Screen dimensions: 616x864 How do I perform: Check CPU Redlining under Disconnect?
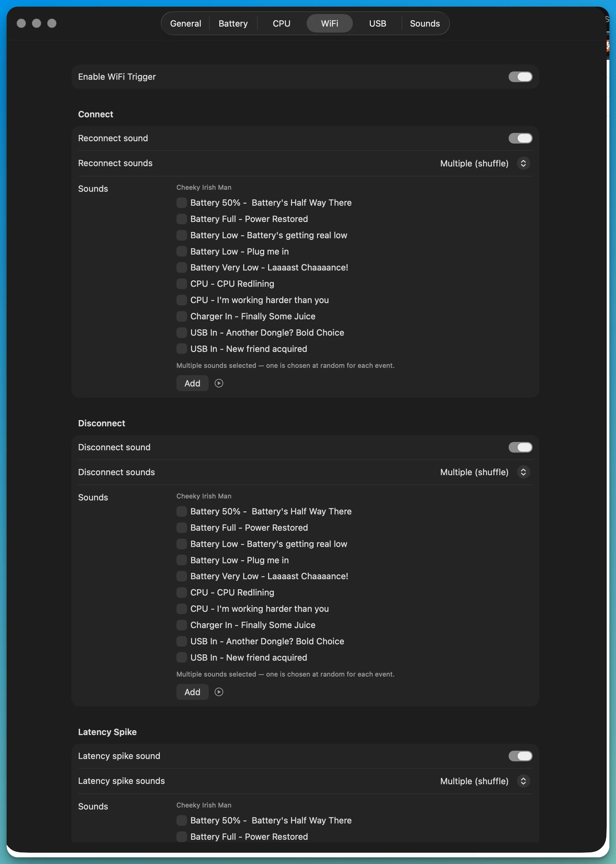click(x=182, y=593)
